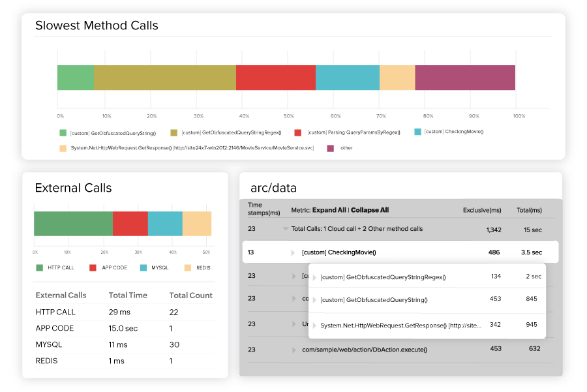Click 15.0 sec total time for APP CODE
The width and height of the screenshot is (587, 392).
click(x=123, y=328)
